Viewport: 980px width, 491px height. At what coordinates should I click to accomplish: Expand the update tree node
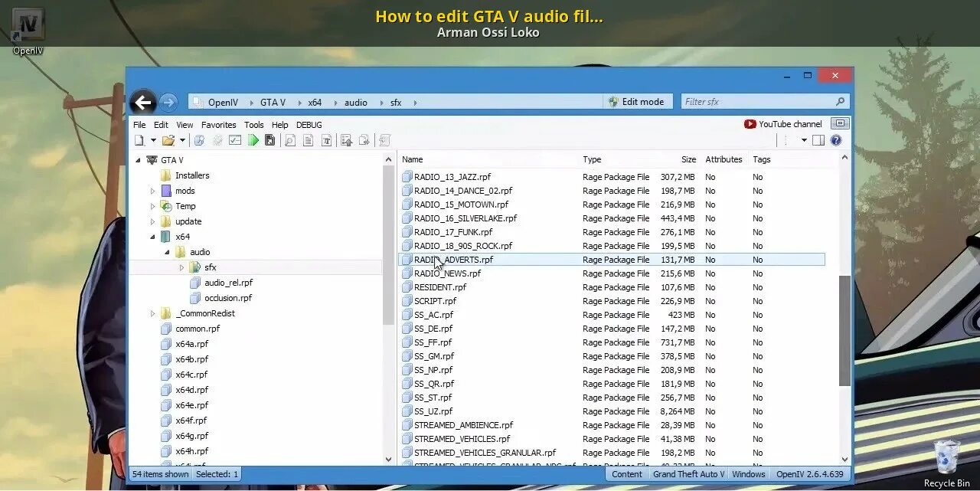(x=152, y=221)
